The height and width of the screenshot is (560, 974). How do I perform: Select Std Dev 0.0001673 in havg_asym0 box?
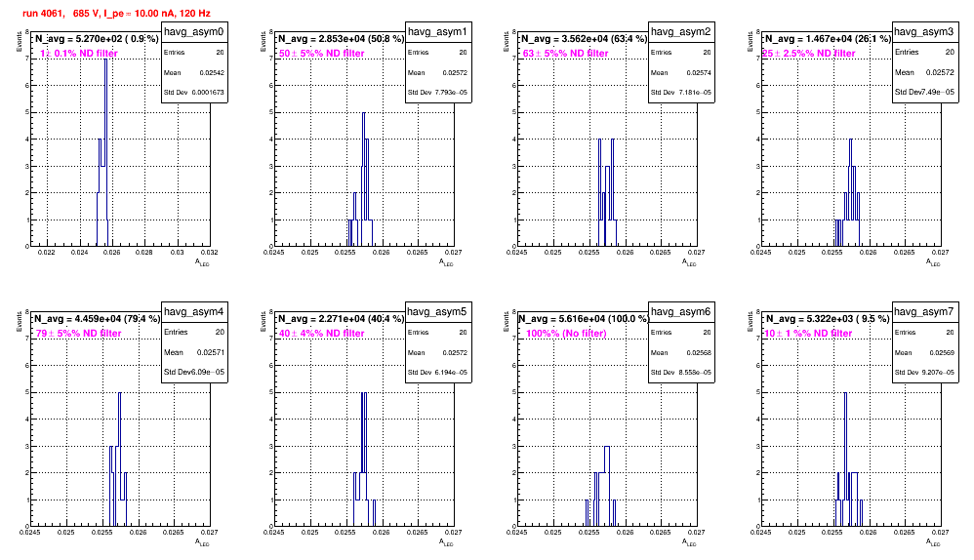pyautogui.click(x=194, y=93)
